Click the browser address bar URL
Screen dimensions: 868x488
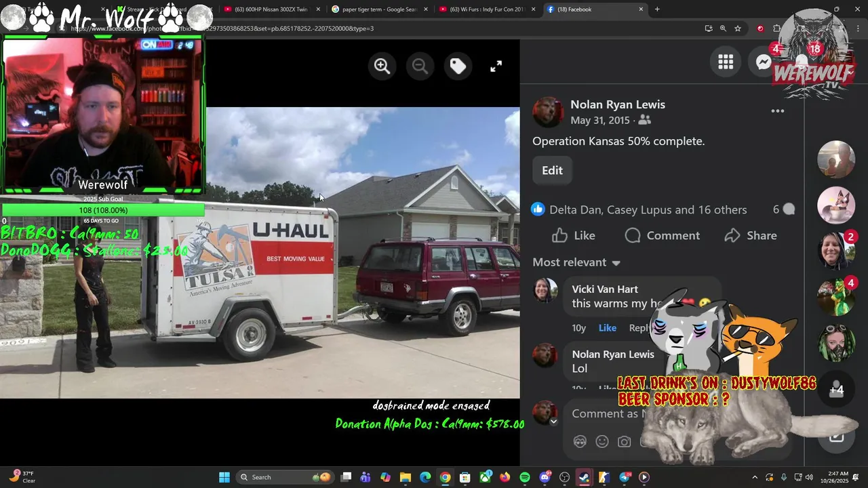[224, 28]
